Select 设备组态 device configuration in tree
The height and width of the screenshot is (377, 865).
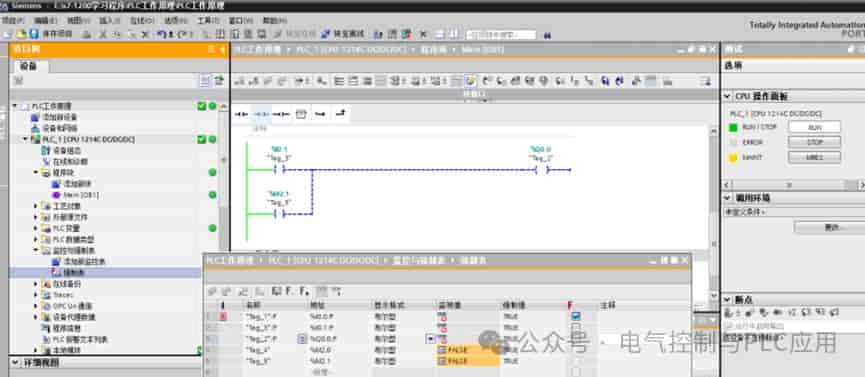click(x=67, y=150)
